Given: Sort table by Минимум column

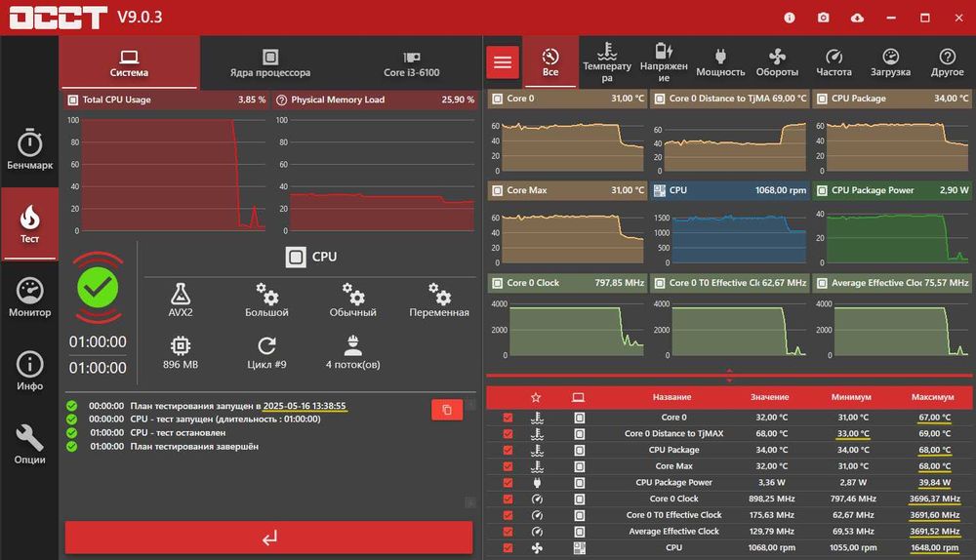Looking at the screenshot, I should [851, 397].
